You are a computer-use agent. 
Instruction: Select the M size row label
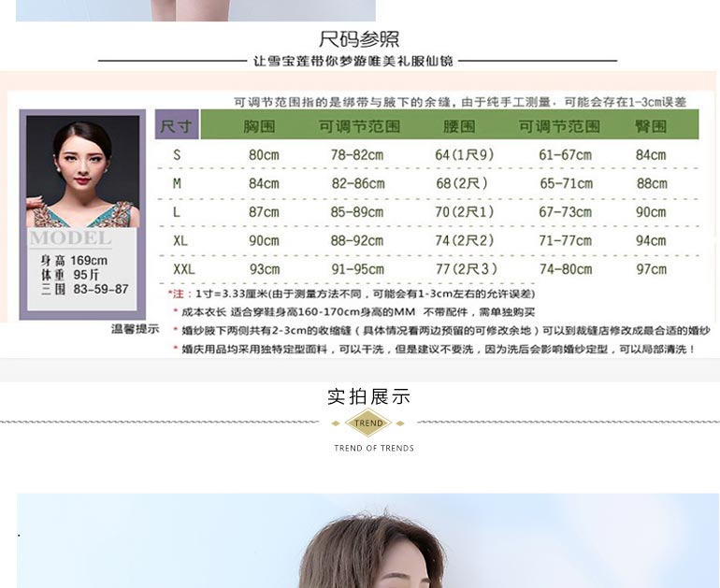177,183
